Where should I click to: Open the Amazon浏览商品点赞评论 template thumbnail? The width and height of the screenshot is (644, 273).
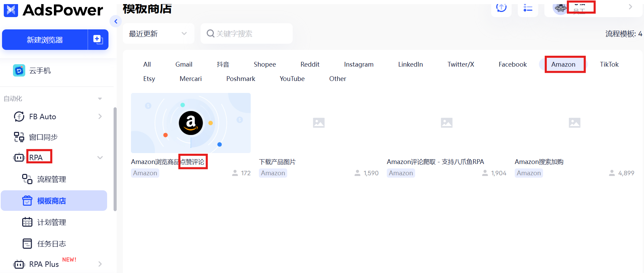click(x=191, y=123)
